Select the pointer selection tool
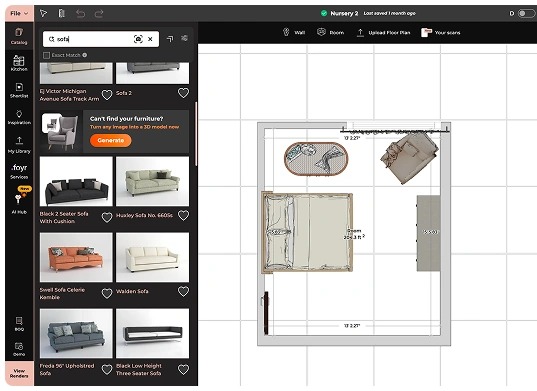The image size is (537, 391). click(43, 13)
